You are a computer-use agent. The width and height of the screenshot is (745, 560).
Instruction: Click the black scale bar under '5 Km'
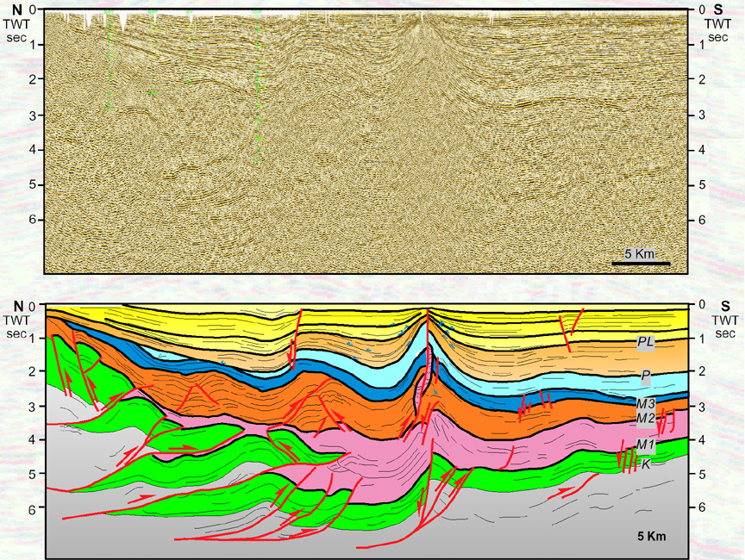tap(641, 263)
